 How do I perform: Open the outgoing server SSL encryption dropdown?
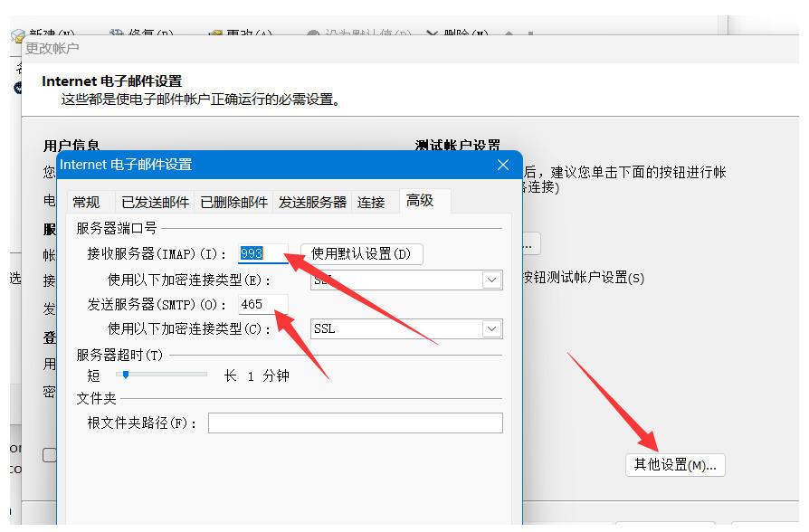pyautogui.click(x=491, y=328)
